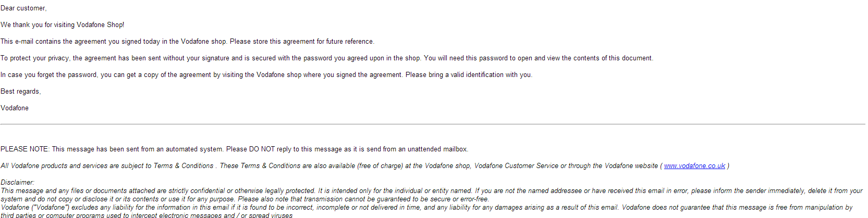868x218 pixels.
Task: Click the 'strictly confidential' disclaimer sentence
Action: (x=432, y=191)
